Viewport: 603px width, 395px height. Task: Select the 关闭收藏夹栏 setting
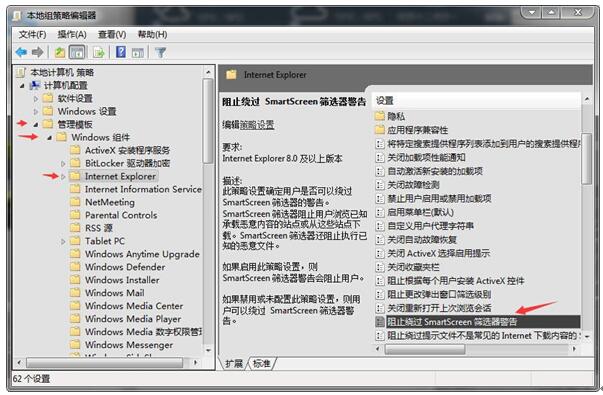pos(413,267)
